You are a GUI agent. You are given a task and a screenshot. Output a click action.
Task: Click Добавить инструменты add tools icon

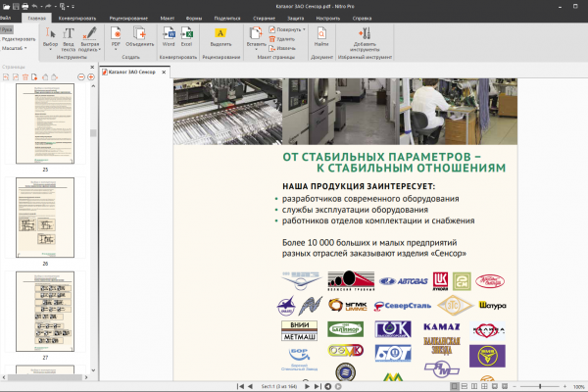point(365,39)
